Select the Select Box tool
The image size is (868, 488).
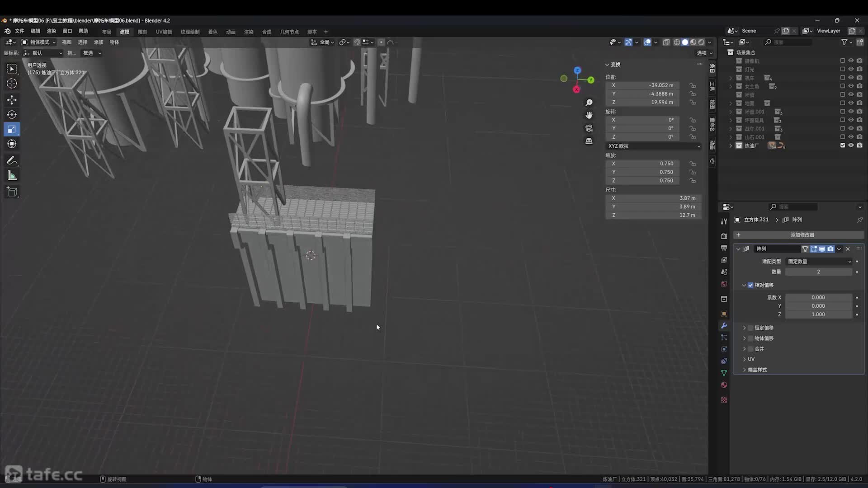(x=12, y=69)
